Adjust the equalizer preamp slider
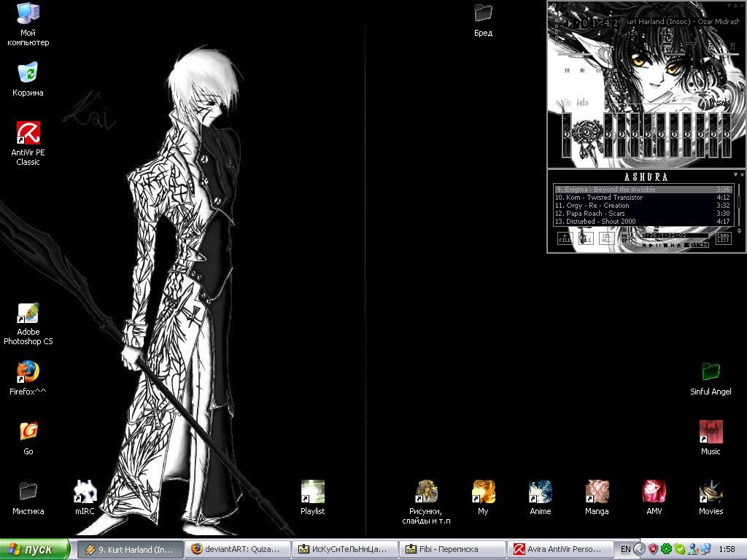 567,135
